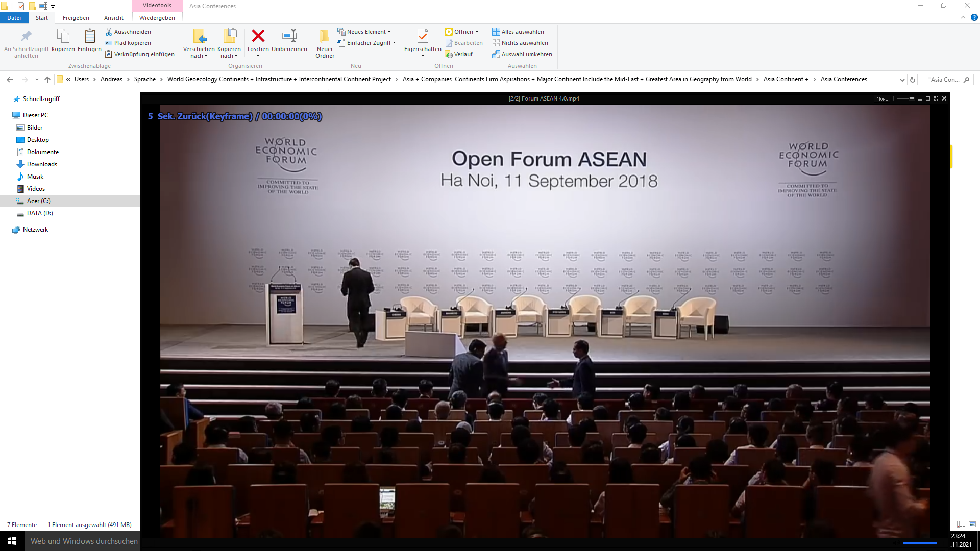The height and width of the screenshot is (551, 980).
Task: Collapse the ribbon with chevron arrow
Action: (963, 17)
